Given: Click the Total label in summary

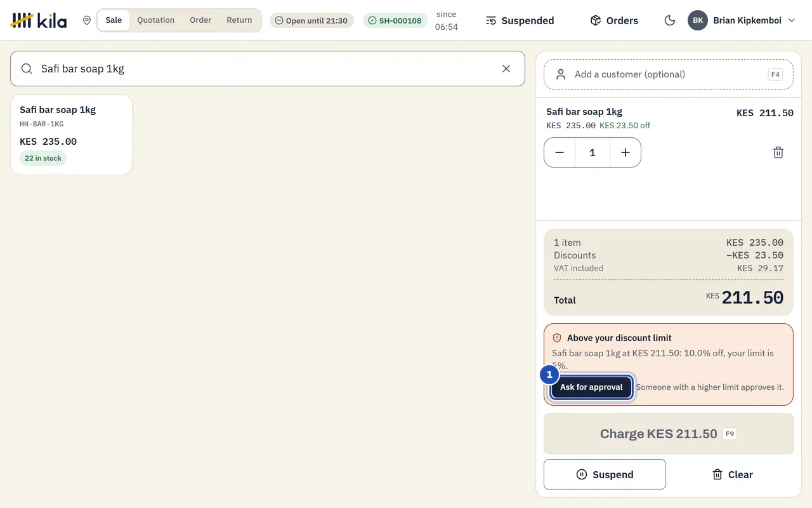Looking at the screenshot, I should coord(565,300).
